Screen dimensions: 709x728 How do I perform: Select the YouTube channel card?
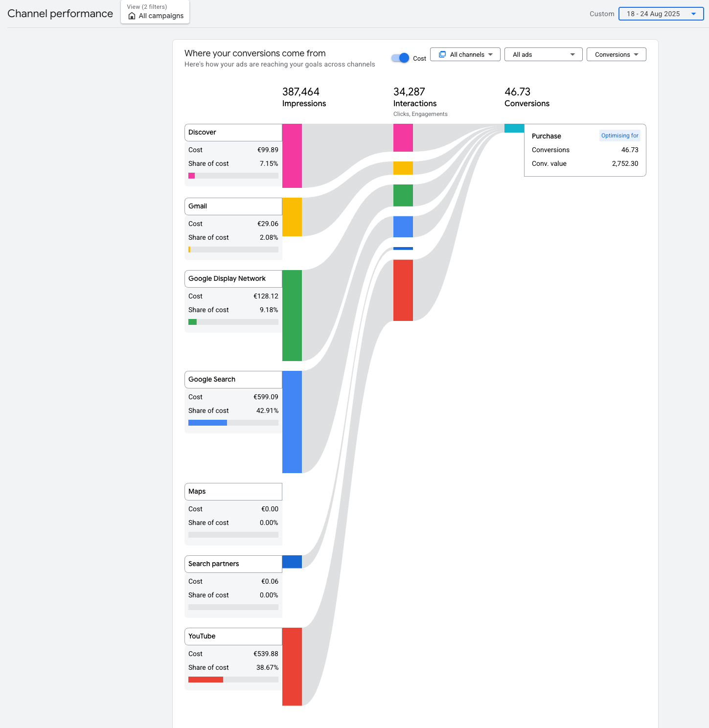coord(233,637)
